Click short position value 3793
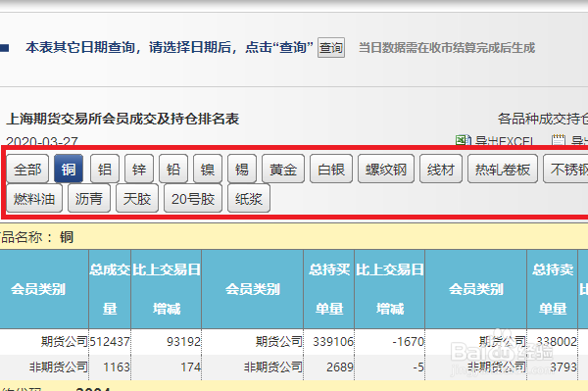 [563, 367]
